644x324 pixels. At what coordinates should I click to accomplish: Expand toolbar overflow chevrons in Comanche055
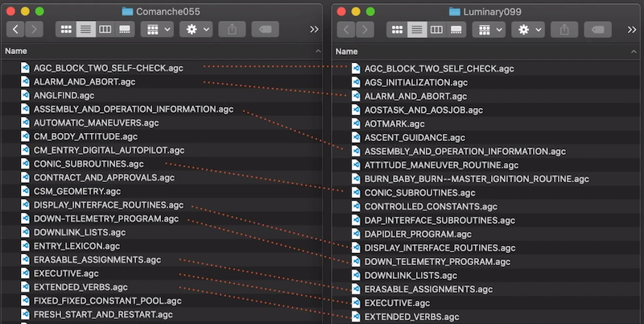pyautogui.click(x=315, y=29)
